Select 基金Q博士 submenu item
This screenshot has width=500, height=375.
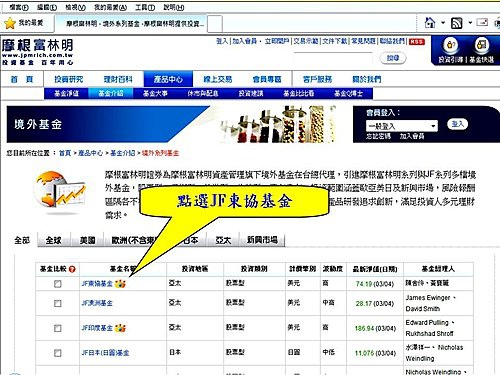point(348,94)
